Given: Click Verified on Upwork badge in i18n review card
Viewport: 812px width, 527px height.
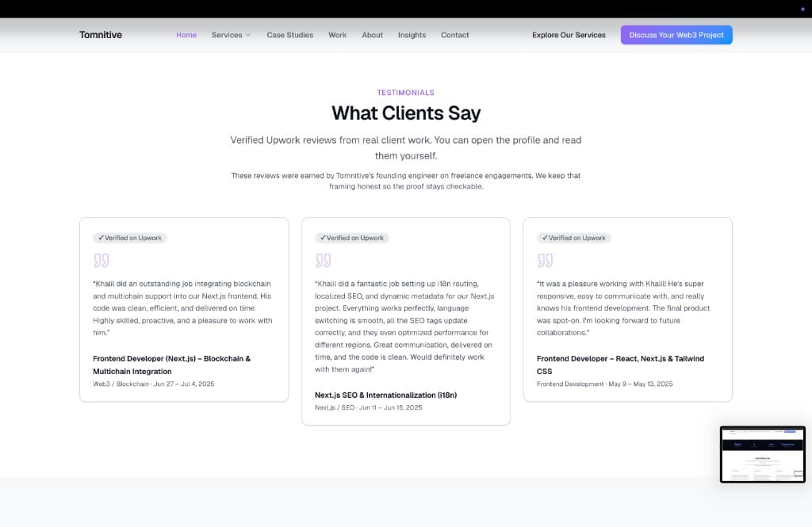Looking at the screenshot, I should click(x=351, y=238).
